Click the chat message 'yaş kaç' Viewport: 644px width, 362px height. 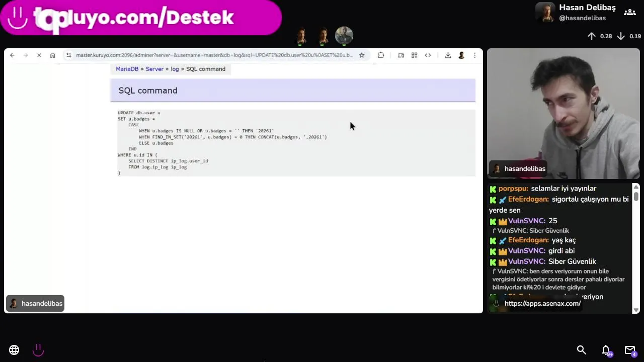[x=563, y=240]
